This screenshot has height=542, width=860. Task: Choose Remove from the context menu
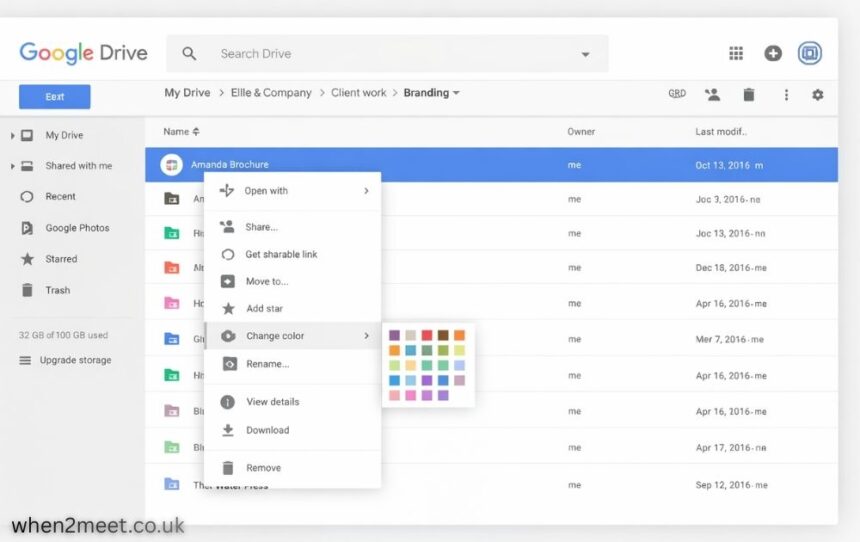tap(292, 467)
